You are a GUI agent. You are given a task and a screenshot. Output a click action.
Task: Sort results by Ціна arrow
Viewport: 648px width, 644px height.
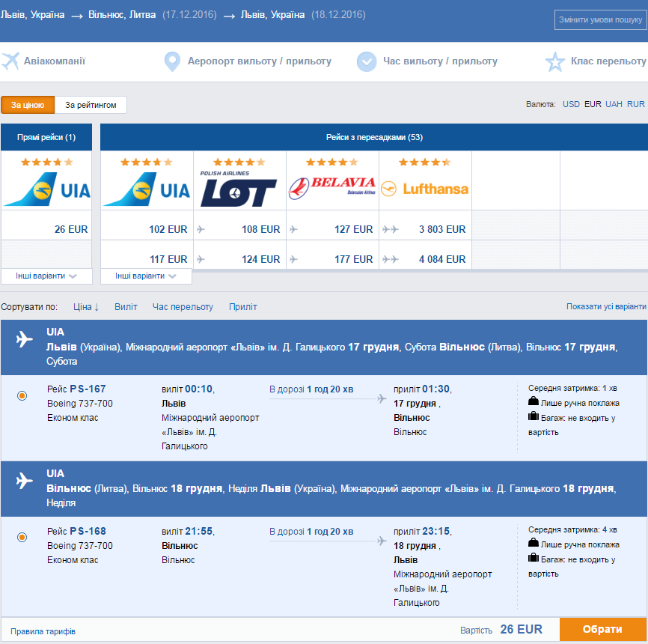click(86, 307)
